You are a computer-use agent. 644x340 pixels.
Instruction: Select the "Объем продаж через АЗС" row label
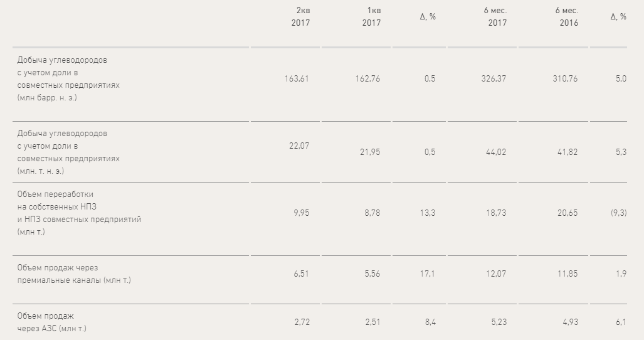click(x=56, y=322)
